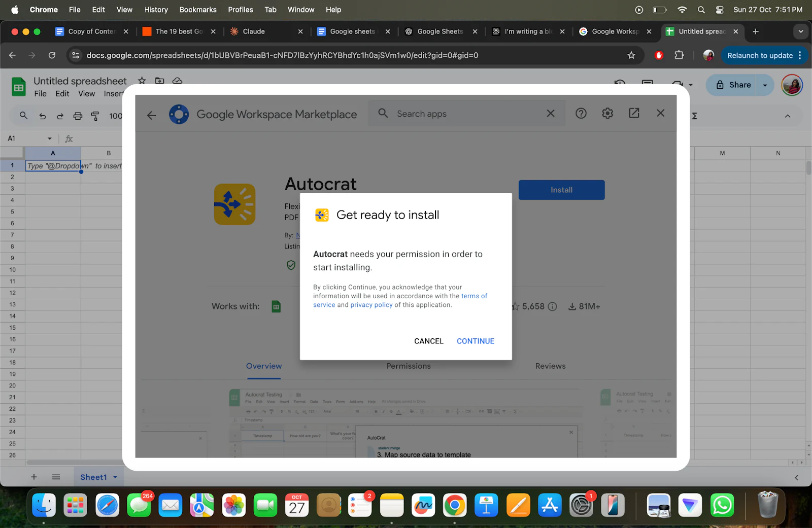Bookmark this page with the star
Image resolution: width=812 pixels, height=528 pixels.
click(631, 55)
